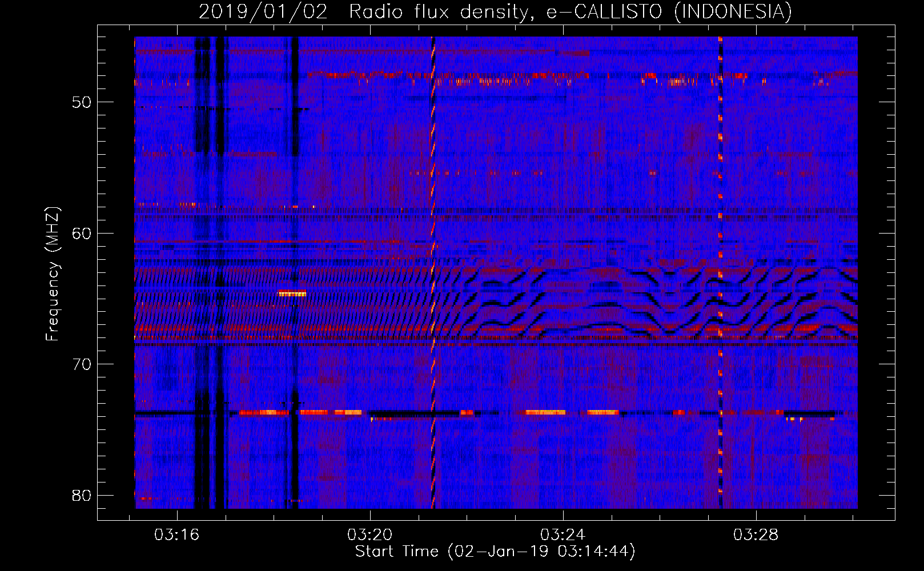Click the bright yellow burst near 65 MHz

(292, 293)
